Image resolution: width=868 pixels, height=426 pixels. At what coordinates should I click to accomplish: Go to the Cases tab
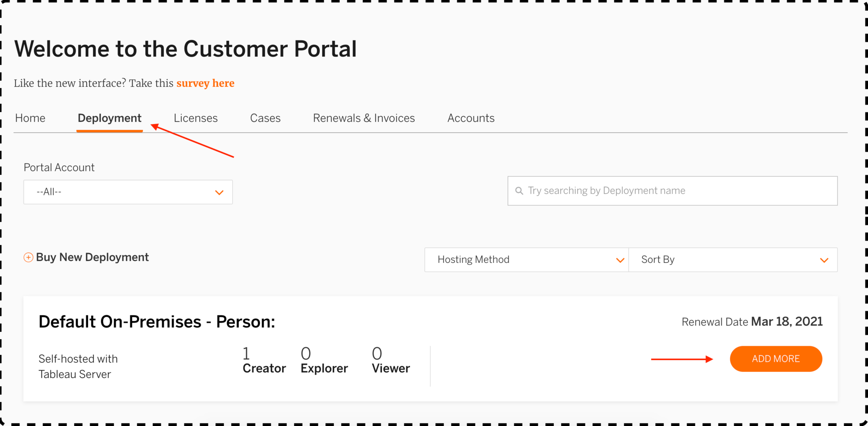click(x=265, y=118)
